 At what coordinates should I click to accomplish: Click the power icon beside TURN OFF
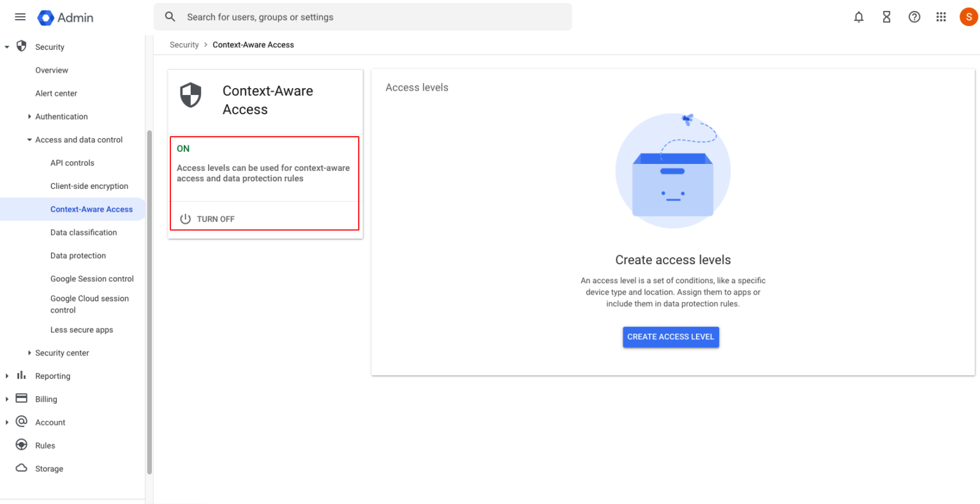coord(185,219)
